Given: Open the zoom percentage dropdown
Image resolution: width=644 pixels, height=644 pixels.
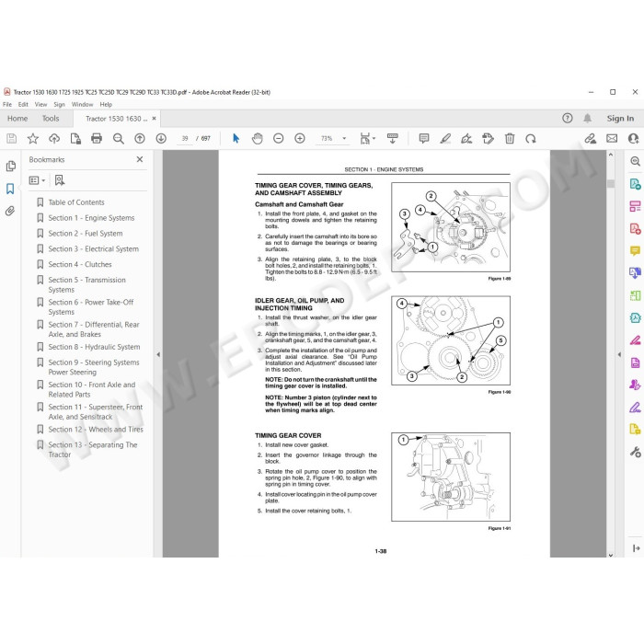Looking at the screenshot, I should 344,139.
